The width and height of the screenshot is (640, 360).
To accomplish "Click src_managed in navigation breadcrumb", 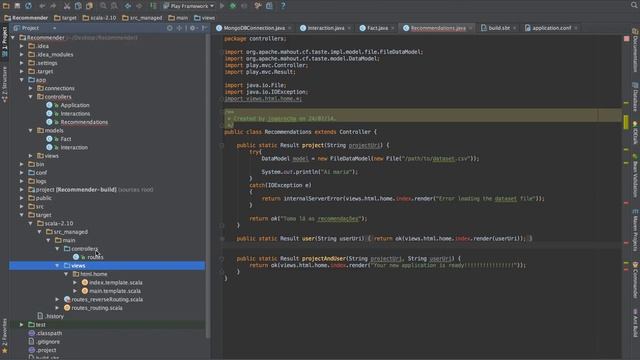I will [142, 18].
